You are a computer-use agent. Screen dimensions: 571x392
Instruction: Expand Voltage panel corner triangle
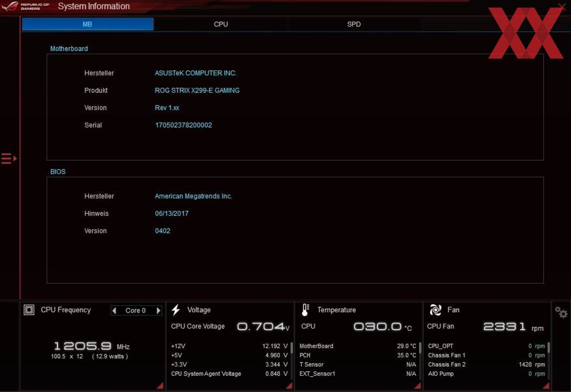coord(289,385)
